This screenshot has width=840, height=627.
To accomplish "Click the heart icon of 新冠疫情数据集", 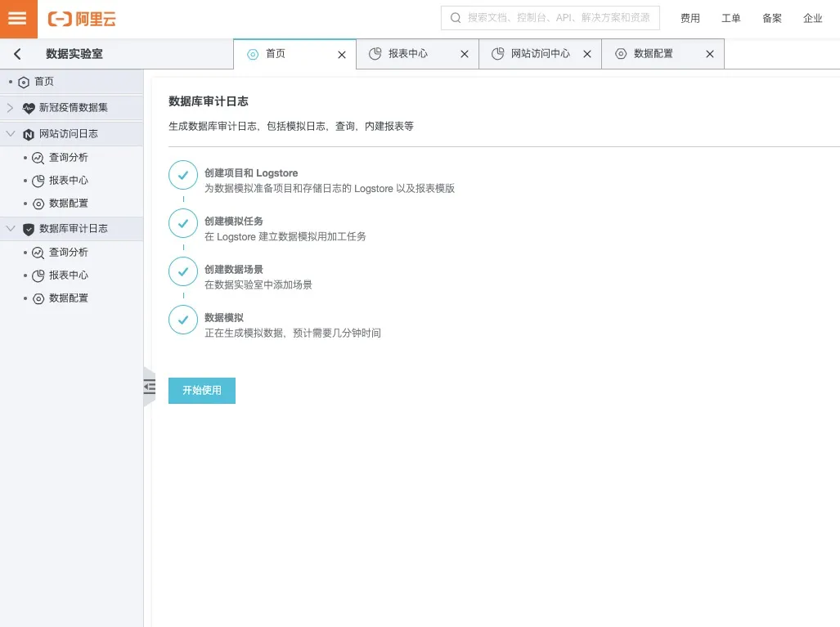I will (x=29, y=108).
